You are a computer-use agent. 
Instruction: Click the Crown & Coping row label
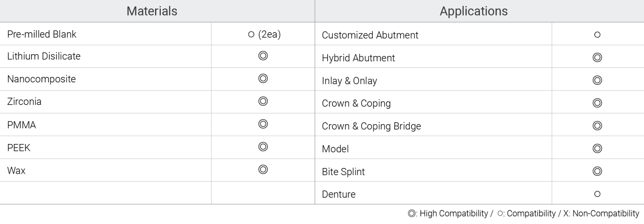[x=356, y=104]
